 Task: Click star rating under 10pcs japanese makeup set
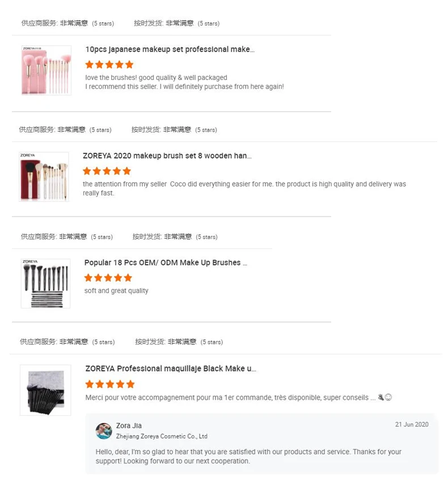109,65
